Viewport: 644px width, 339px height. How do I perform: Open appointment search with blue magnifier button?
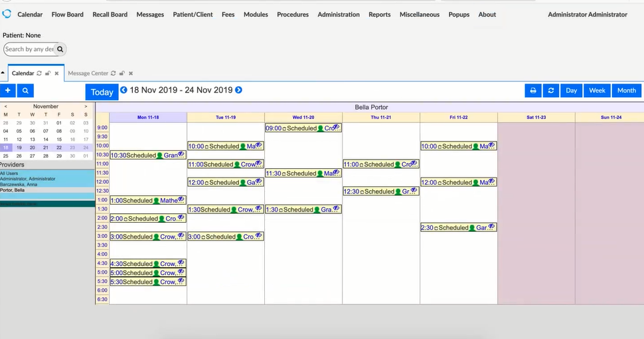coord(25,90)
